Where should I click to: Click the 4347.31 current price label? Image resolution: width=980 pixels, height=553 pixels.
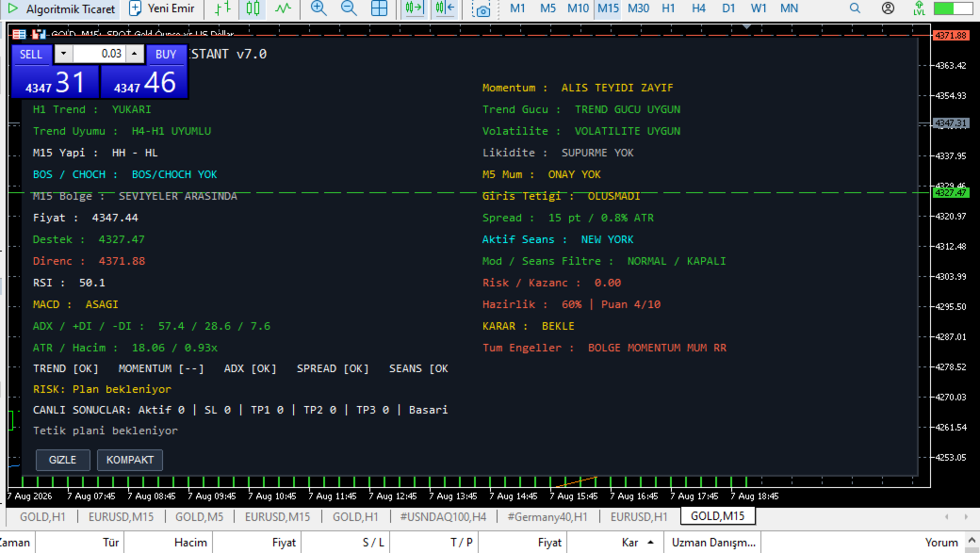click(951, 123)
